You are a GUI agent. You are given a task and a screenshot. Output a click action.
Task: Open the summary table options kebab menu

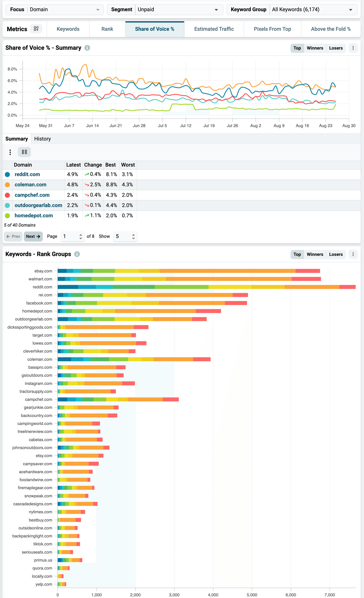[x=10, y=152]
